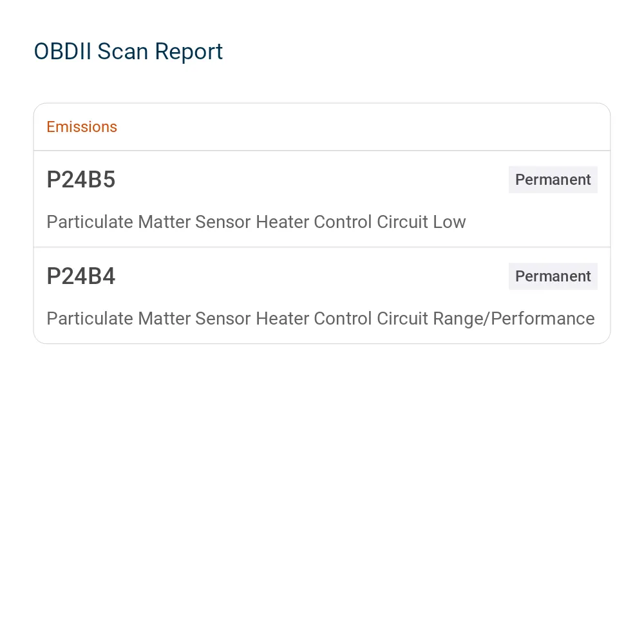Click Range/Performance text in P24B4 description
The image size is (644, 644).
514,319
